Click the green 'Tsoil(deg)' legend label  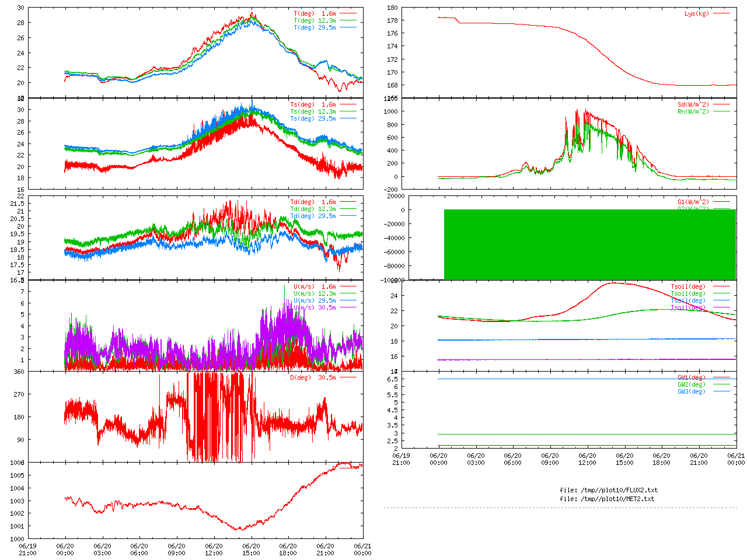[689, 293]
